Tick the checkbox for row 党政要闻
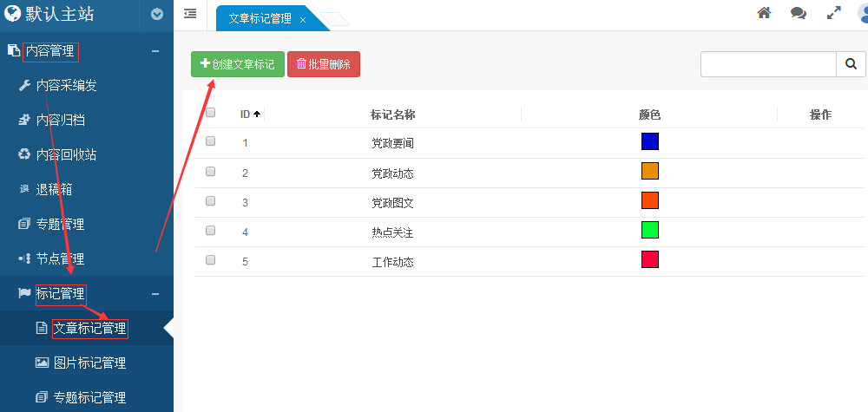The image size is (868, 412). coord(210,141)
